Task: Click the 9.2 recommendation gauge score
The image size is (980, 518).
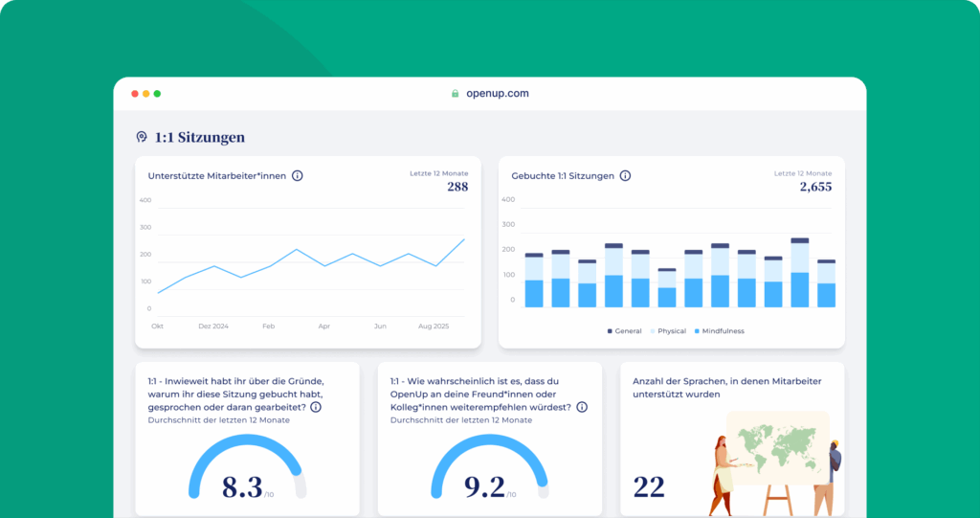Action: click(484, 487)
